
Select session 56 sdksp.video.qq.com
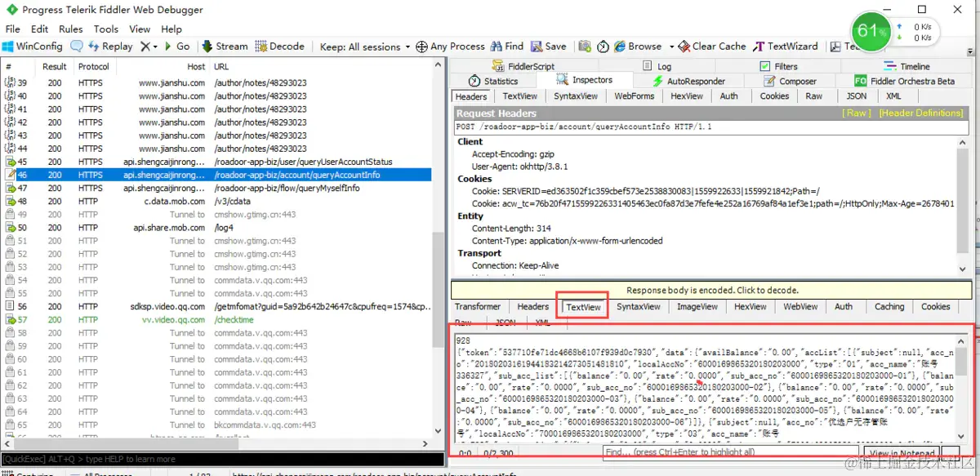point(216,306)
